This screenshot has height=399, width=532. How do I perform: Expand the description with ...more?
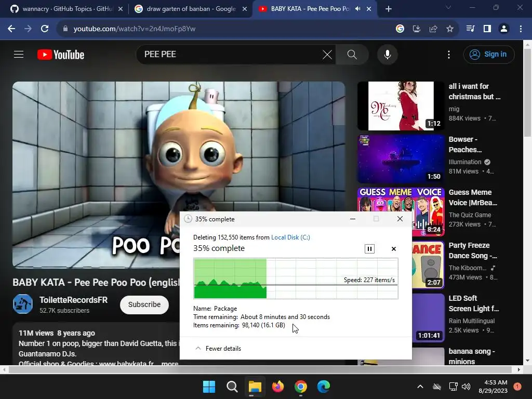pyautogui.click(x=170, y=363)
